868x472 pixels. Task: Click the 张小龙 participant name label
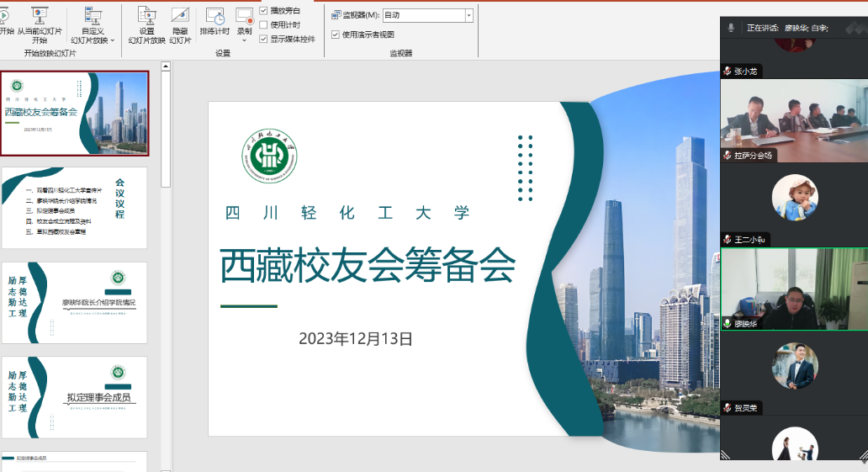pos(745,72)
